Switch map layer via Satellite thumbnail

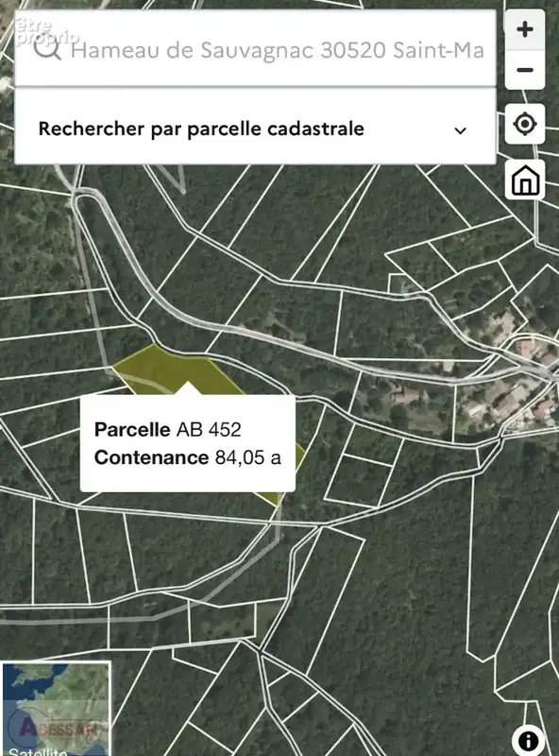(57, 710)
